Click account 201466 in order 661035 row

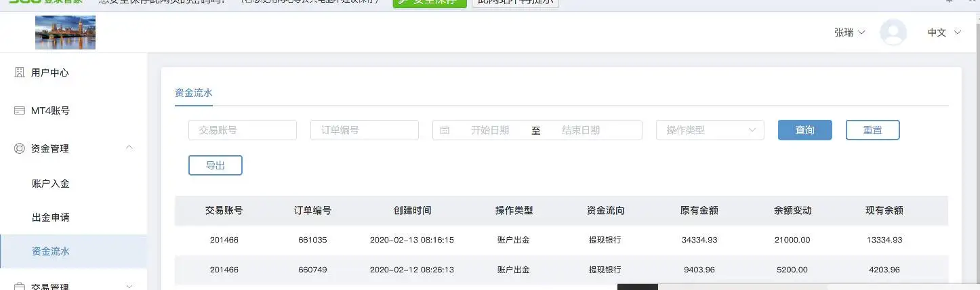pyautogui.click(x=224, y=240)
